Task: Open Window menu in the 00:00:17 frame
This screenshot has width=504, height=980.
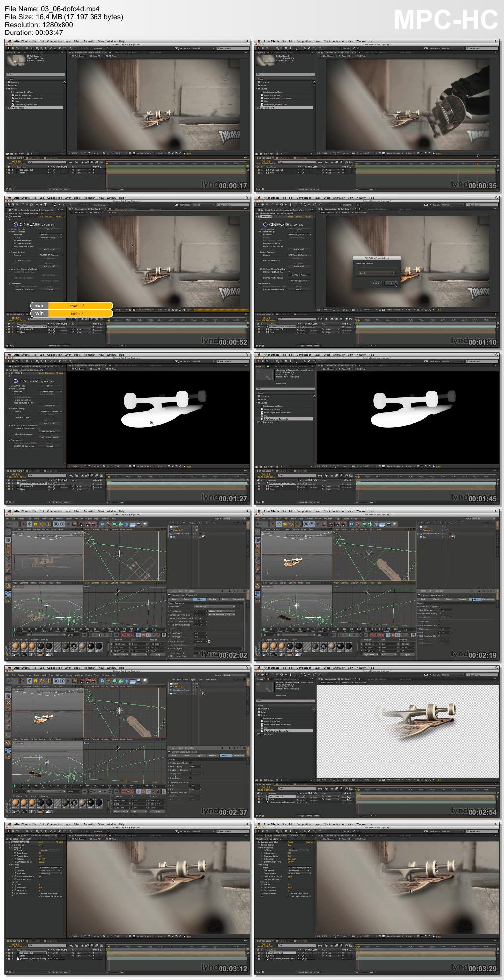Action: coord(111,41)
